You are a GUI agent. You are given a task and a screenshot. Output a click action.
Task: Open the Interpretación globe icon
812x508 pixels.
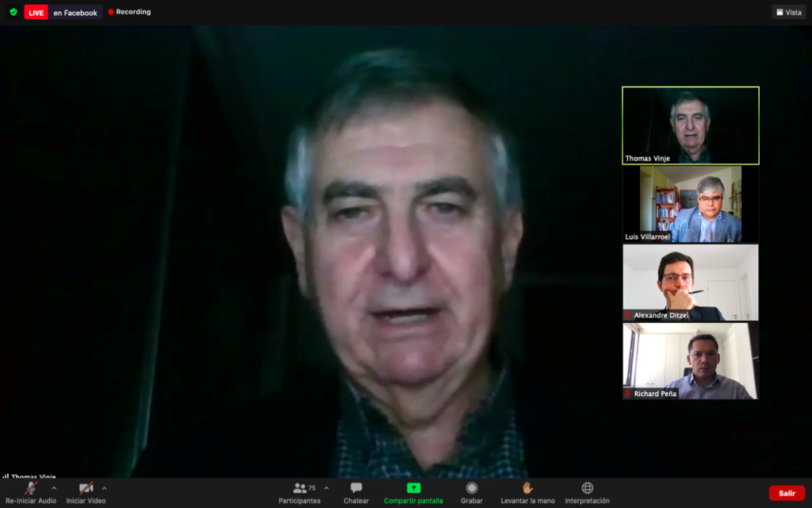click(587, 488)
